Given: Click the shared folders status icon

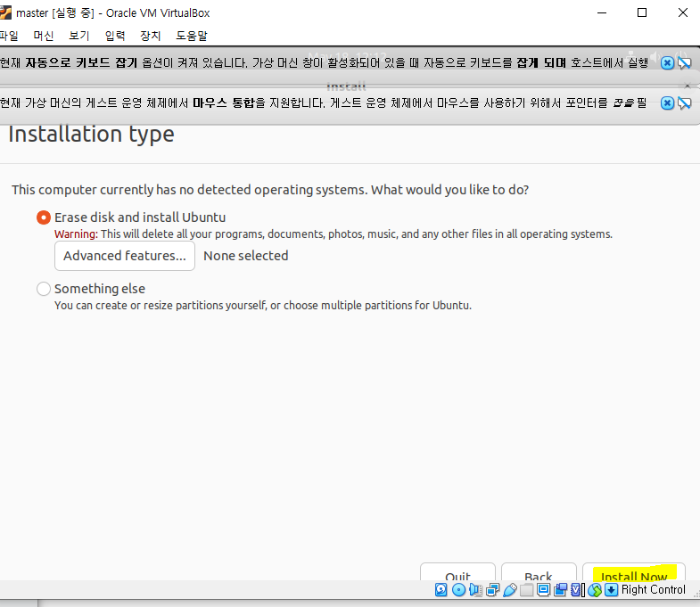Looking at the screenshot, I should click(526, 589).
